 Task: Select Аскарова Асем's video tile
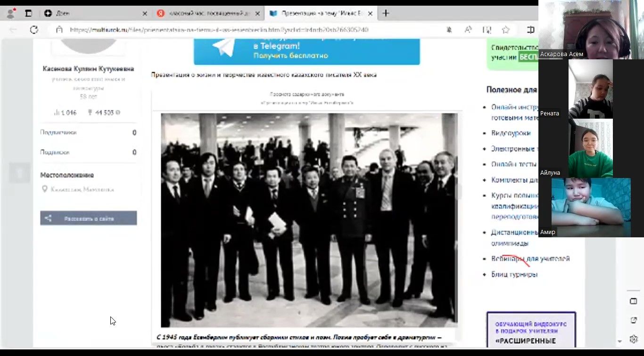590,29
